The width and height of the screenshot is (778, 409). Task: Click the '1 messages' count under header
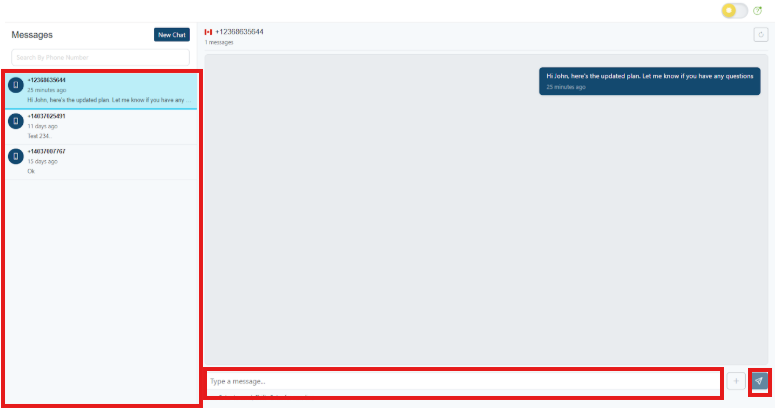[219, 43]
